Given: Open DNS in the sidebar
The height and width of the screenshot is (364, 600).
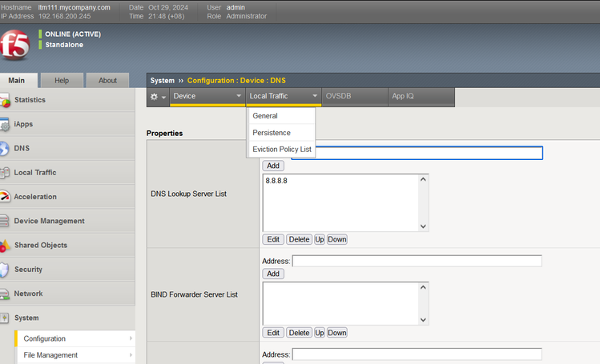Looking at the screenshot, I should (x=22, y=148).
